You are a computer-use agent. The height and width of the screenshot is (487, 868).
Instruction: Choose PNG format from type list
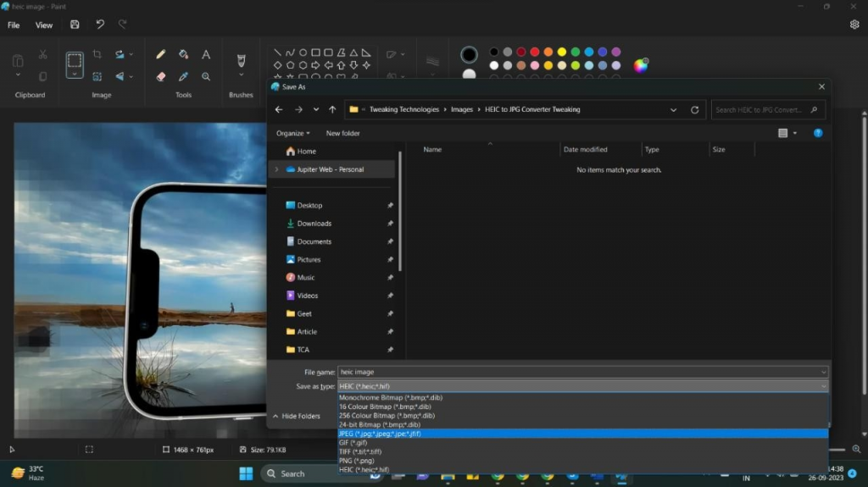point(357,461)
